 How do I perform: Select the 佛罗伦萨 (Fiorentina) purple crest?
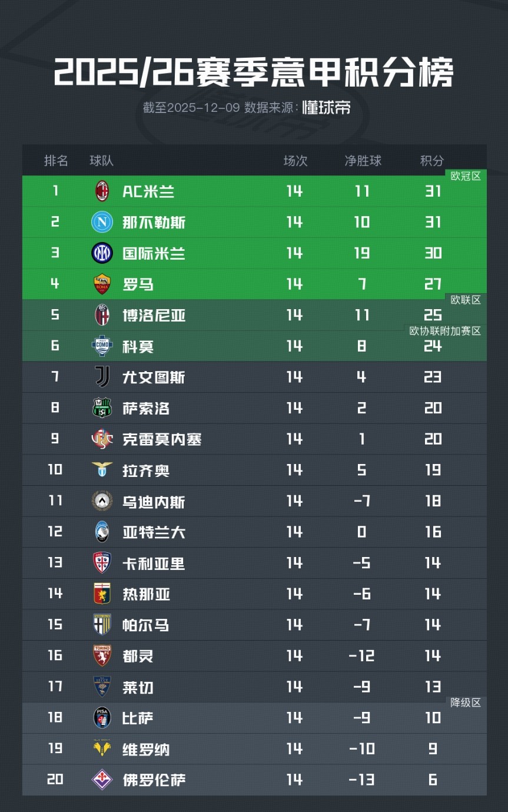[102, 780]
